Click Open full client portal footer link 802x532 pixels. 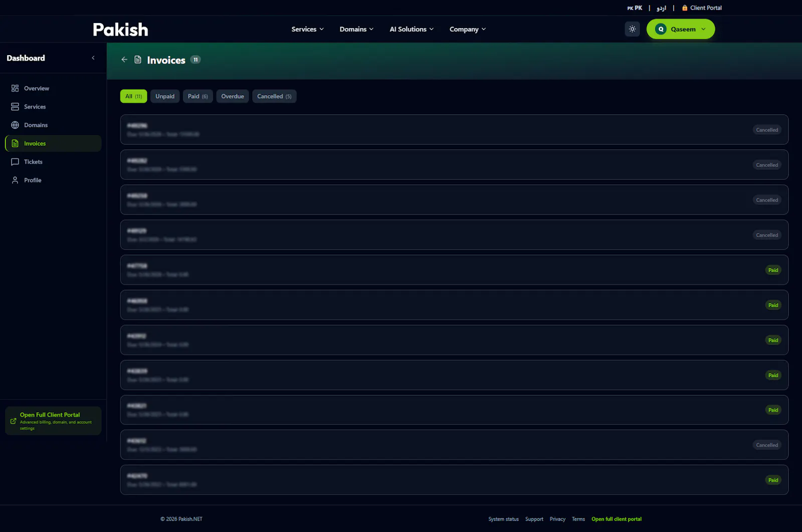616,519
